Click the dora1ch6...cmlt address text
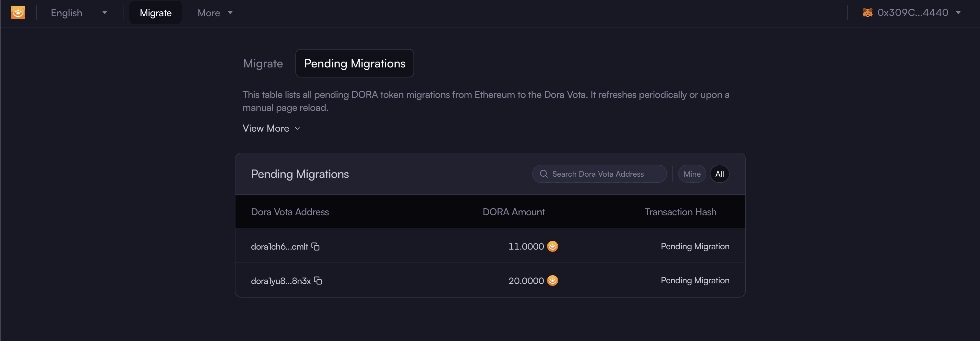 coord(279,247)
